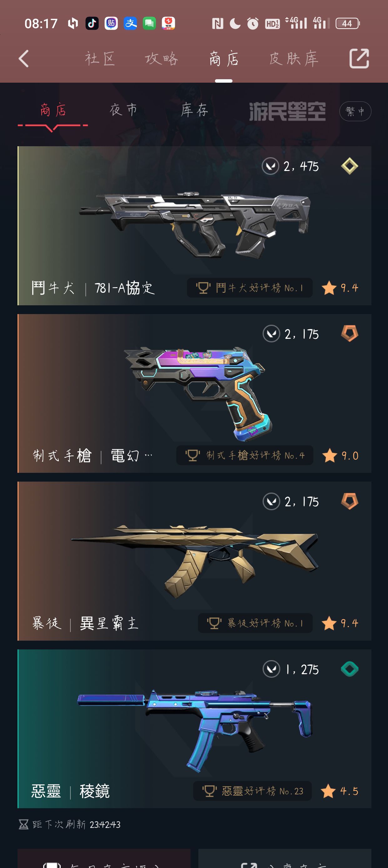Tap the teal tier icon on 稜鏡

tap(350, 669)
